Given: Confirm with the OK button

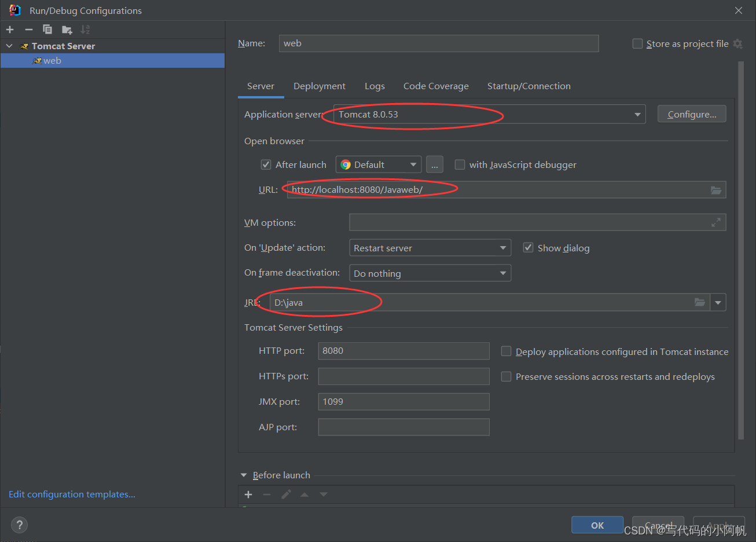Looking at the screenshot, I should pos(597,525).
